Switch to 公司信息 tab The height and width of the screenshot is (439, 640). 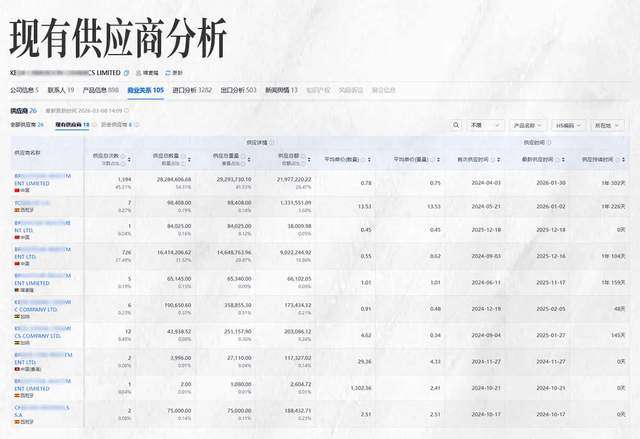tap(24, 90)
